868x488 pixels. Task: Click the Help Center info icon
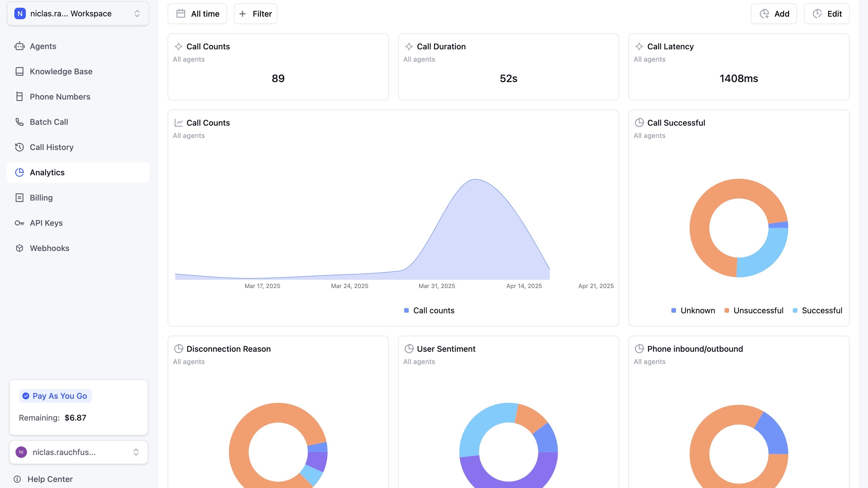[17, 479]
